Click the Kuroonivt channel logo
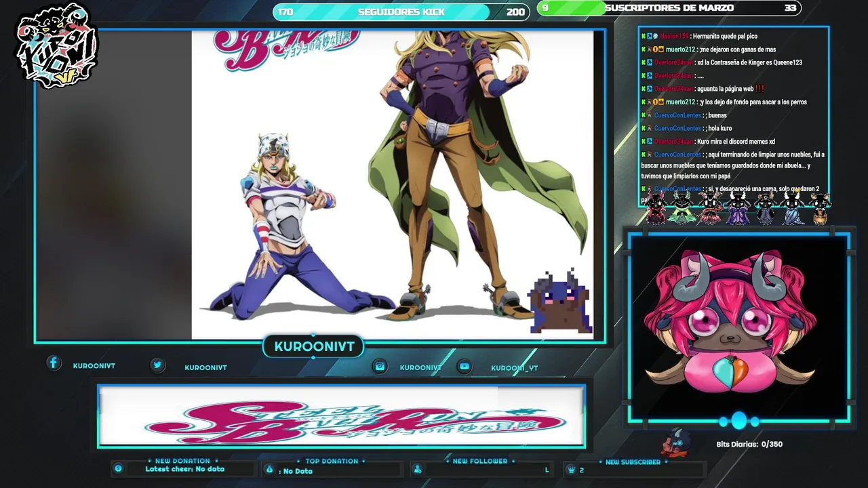Image resolution: width=868 pixels, height=488 pixels. pos(58,46)
